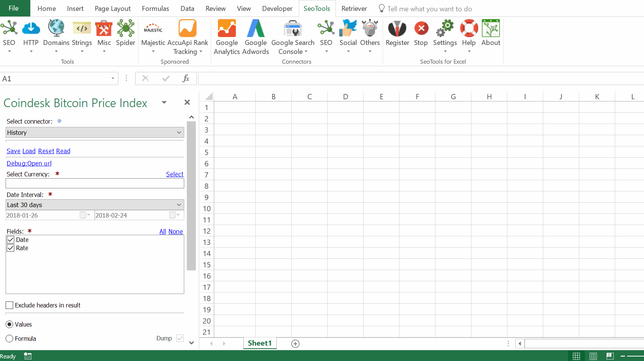
Task: Close the Coindesk Bitcoin Price Index pane
Action: pyautogui.click(x=187, y=102)
